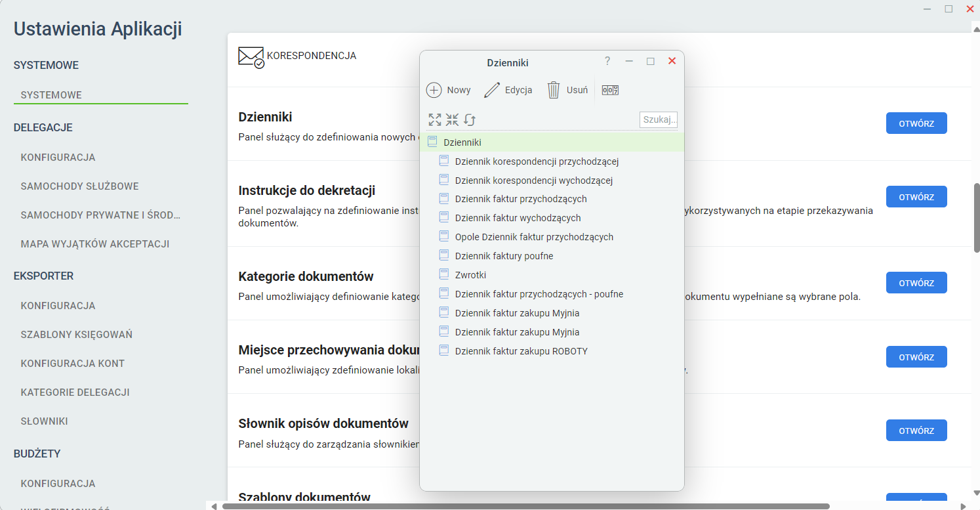Open SZABLONY KSIĘGOWAŃ section
This screenshot has height=510, width=980.
(77, 335)
